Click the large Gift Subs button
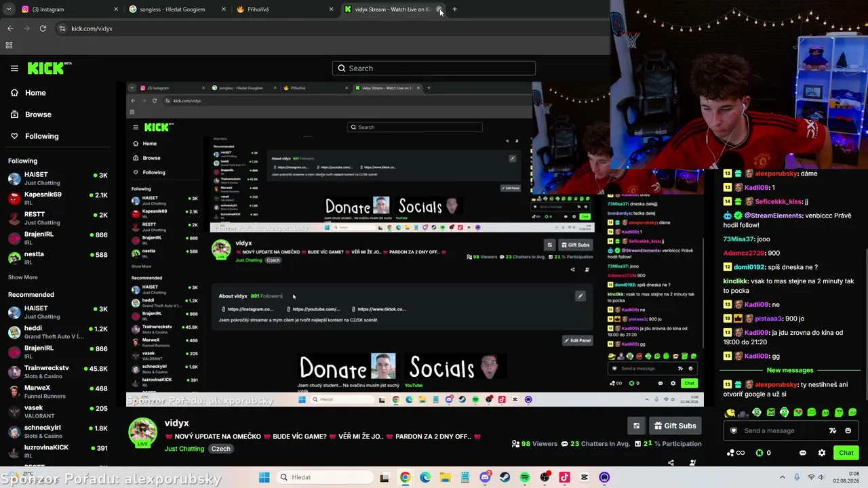Screen dimensions: 868x488 [x=675, y=426]
